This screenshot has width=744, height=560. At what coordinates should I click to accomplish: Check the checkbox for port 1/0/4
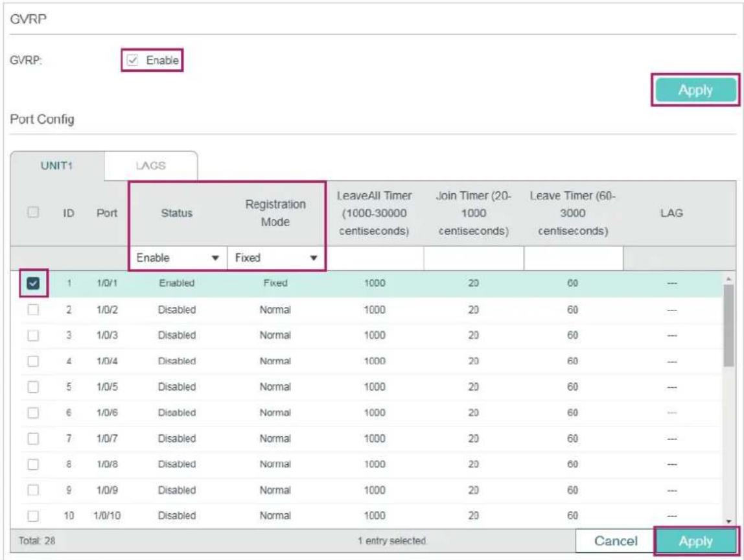click(x=33, y=361)
